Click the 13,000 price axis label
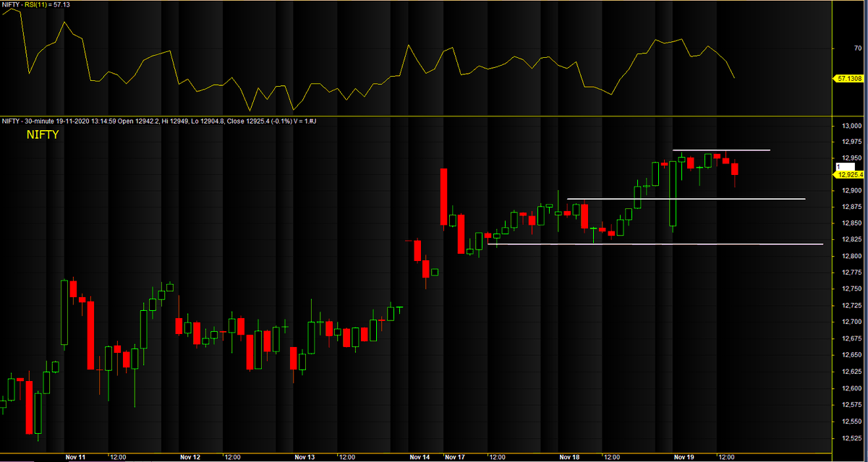Viewport: 868px width, 462px height. pyautogui.click(x=851, y=126)
